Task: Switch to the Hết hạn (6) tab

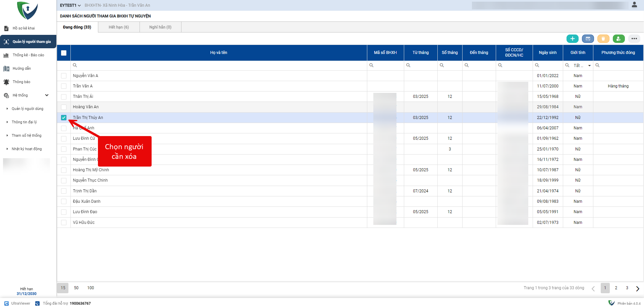Action: coord(119,27)
